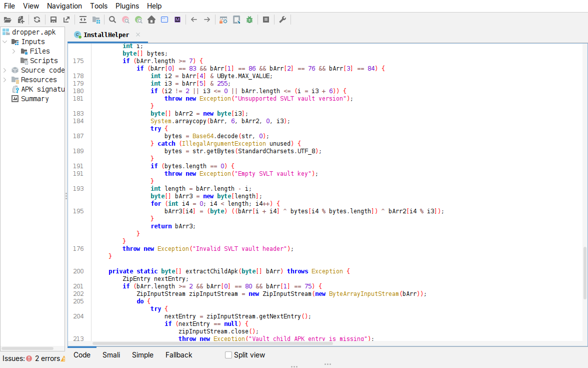Open Text search with the magnifier icon

[x=112, y=20]
